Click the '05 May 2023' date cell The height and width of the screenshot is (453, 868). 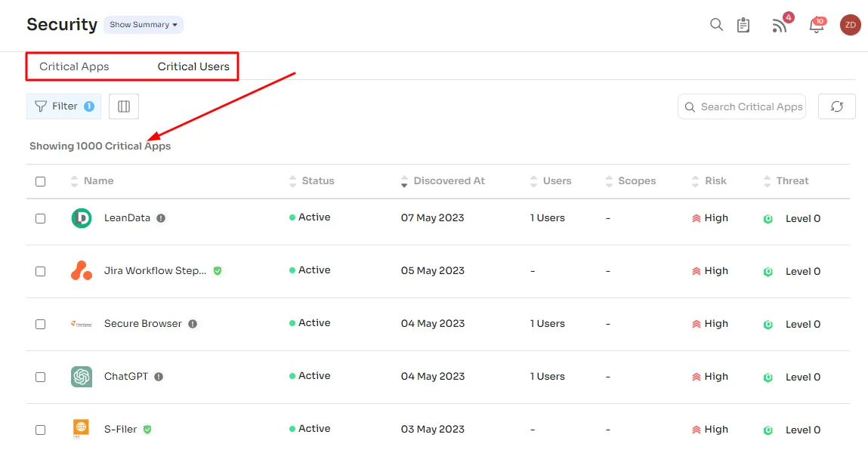point(432,270)
